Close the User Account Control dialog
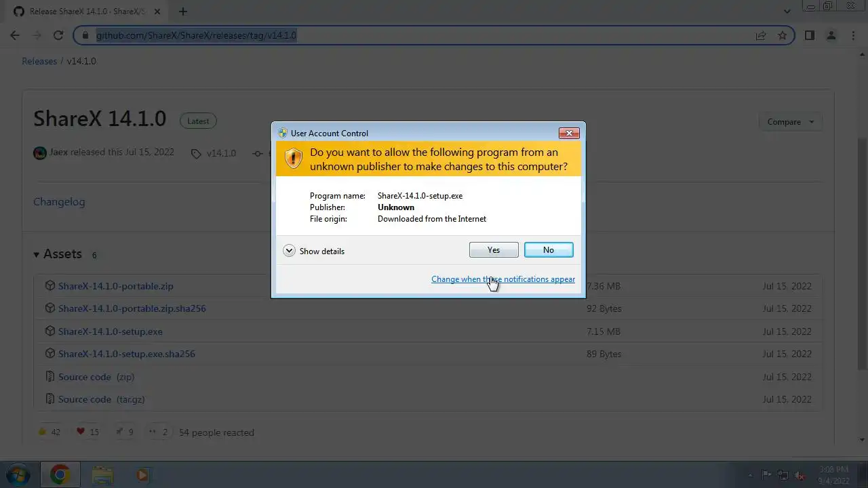This screenshot has height=488, width=868. [x=569, y=133]
